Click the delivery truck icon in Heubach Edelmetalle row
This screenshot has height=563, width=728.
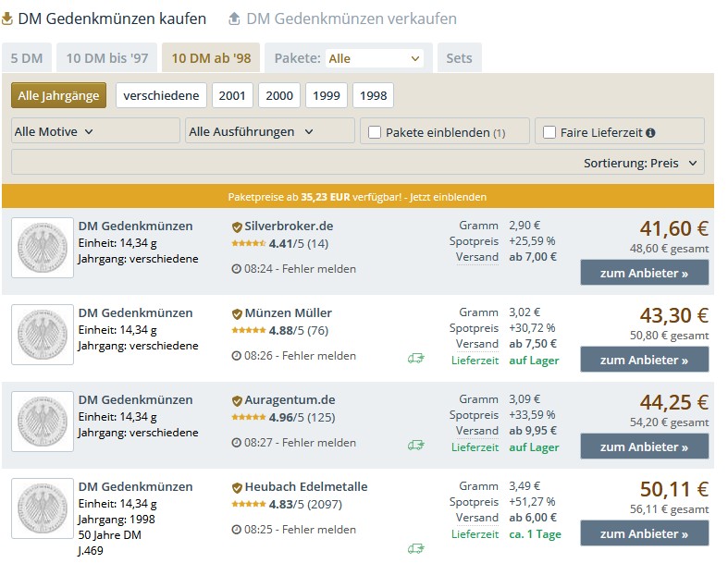click(415, 548)
